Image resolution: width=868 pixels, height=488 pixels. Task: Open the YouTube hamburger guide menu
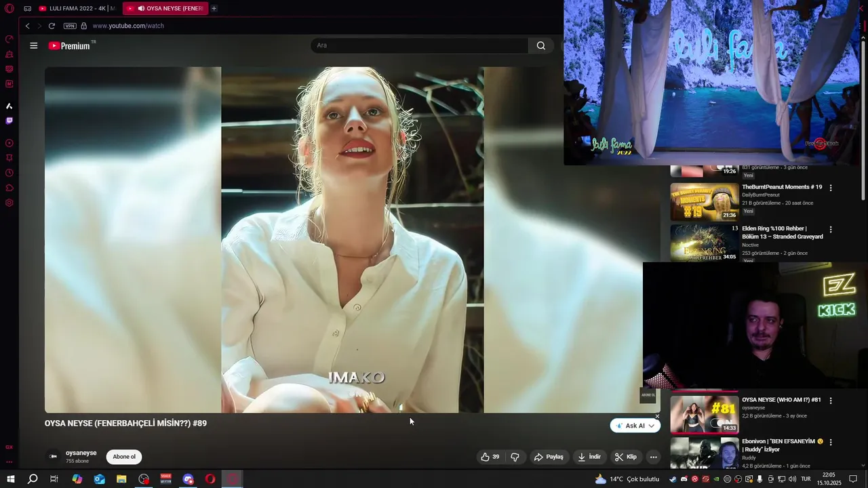pos(34,45)
